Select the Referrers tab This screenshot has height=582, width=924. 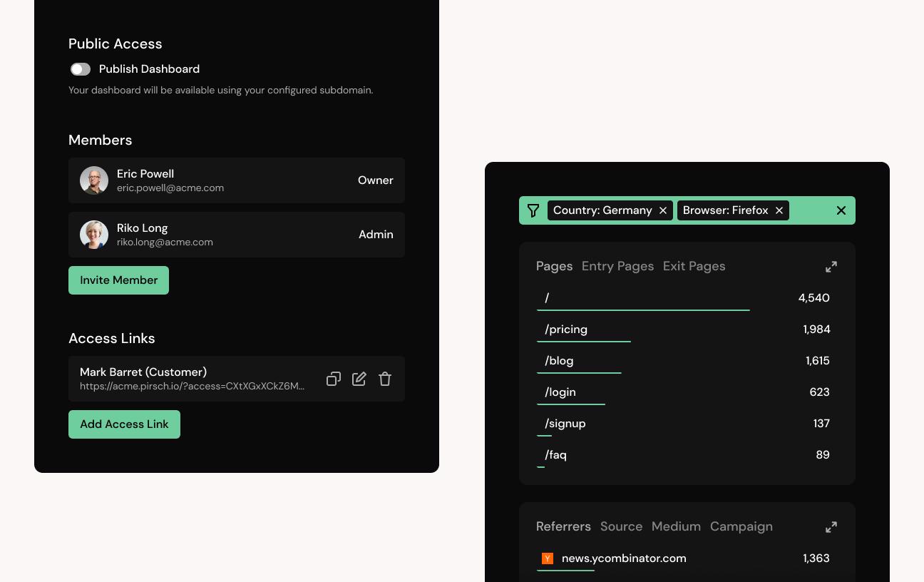tap(563, 526)
